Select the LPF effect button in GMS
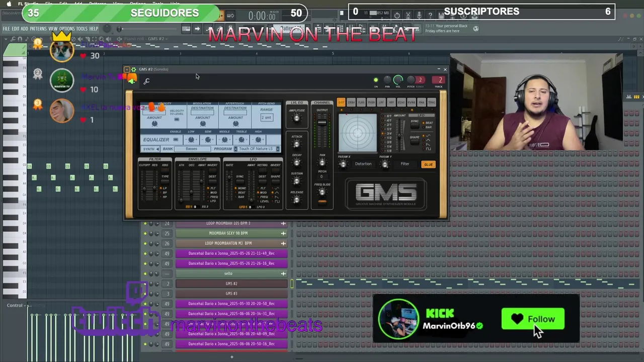The height and width of the screenshot is (362, 644). coord(381,103)
